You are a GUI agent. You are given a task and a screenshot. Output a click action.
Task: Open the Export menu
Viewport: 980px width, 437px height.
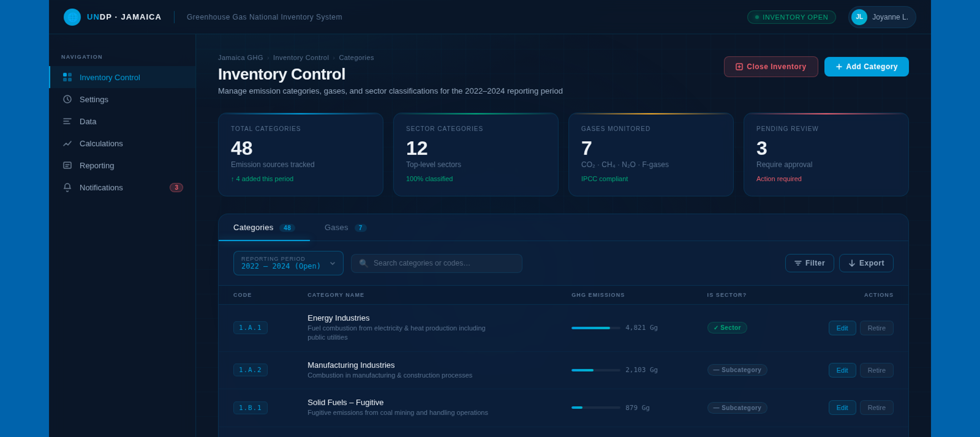point(866,263)
